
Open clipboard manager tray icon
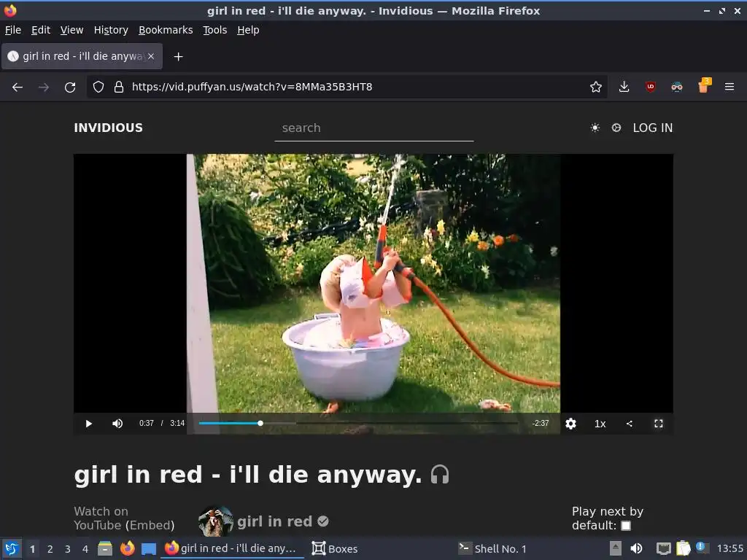coord(683,548)
